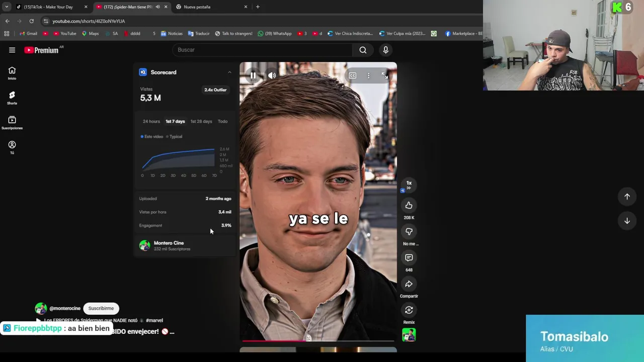Open the tab search dropdown
The width and height of the screenshot is (644, 362).
pos(7,7)
